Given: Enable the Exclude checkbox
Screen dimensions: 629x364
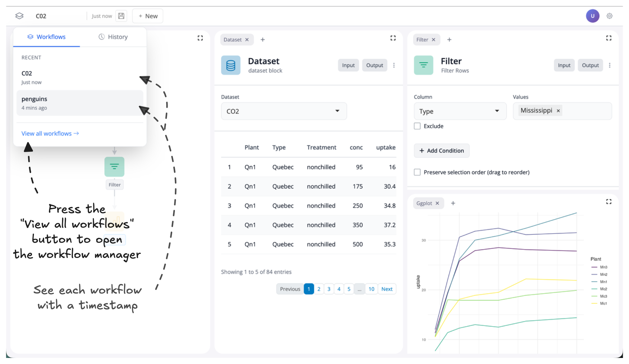Looking at the screenshot, I should [417, 126].
